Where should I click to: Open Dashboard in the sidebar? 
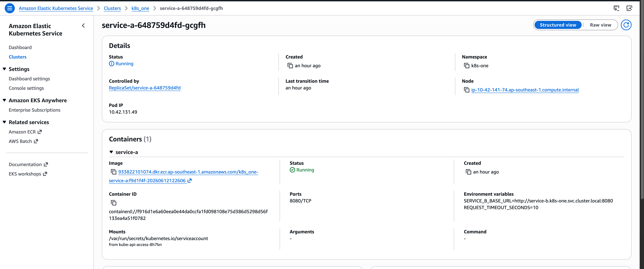pyautogui.click(x=20, y=48)
